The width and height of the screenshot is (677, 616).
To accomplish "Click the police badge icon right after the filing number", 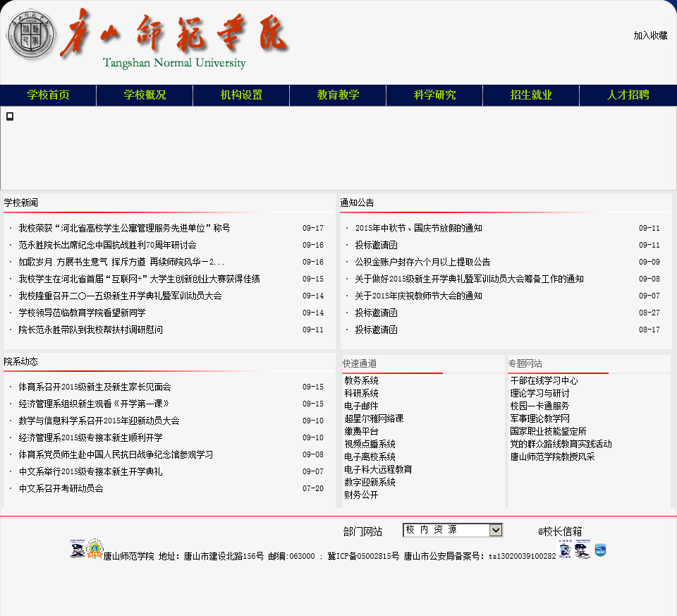I will point(565,549).
